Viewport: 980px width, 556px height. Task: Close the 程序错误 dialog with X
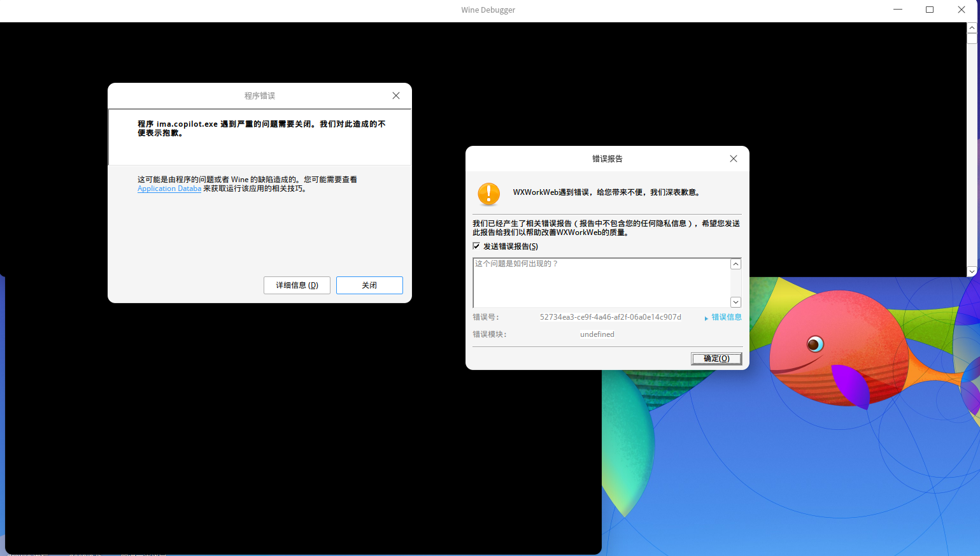[396, 96]
